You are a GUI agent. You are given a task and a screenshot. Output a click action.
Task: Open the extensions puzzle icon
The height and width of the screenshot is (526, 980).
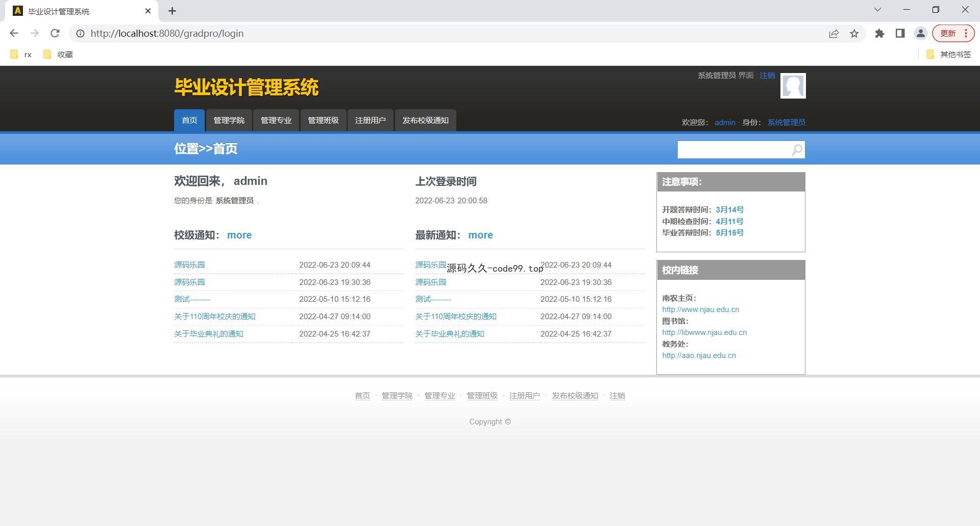879,33
